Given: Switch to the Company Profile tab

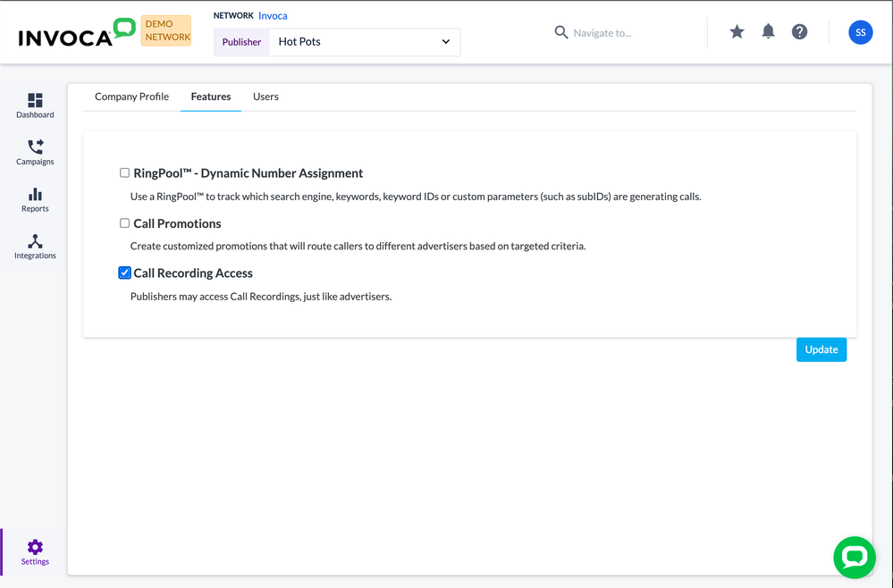Looking at the screenshot, I should (131, 97).
